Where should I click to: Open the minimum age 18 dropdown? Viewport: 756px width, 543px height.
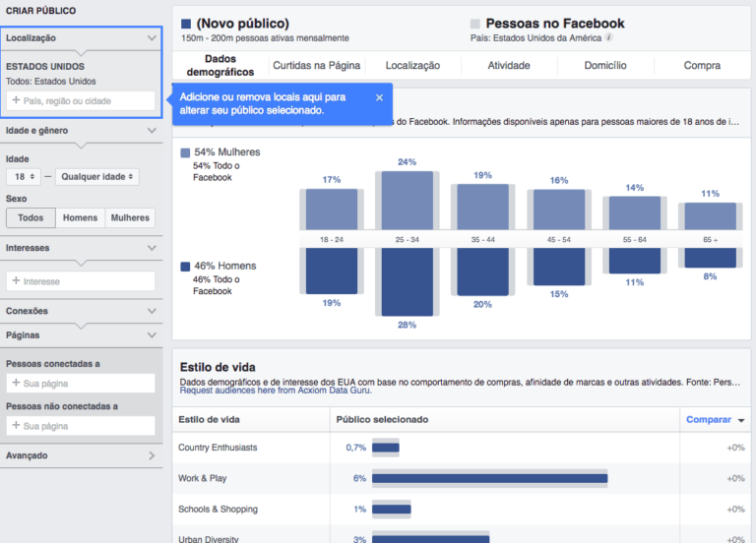pyautogui.click(x=24, y=177)
